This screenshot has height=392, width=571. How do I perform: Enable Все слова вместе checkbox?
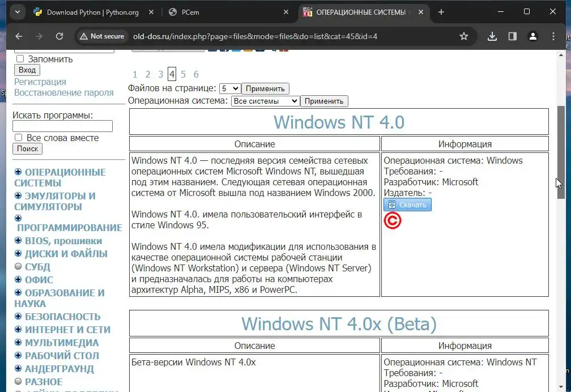19,137
